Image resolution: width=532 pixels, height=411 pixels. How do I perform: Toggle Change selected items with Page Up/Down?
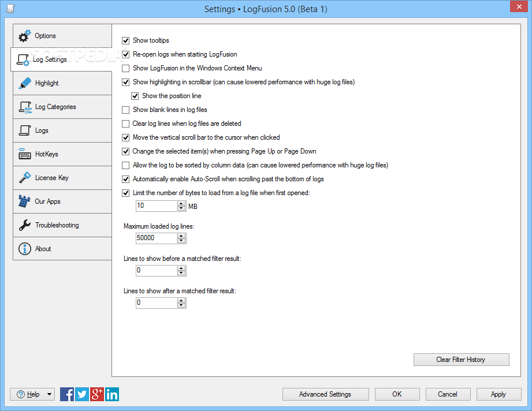125,152
